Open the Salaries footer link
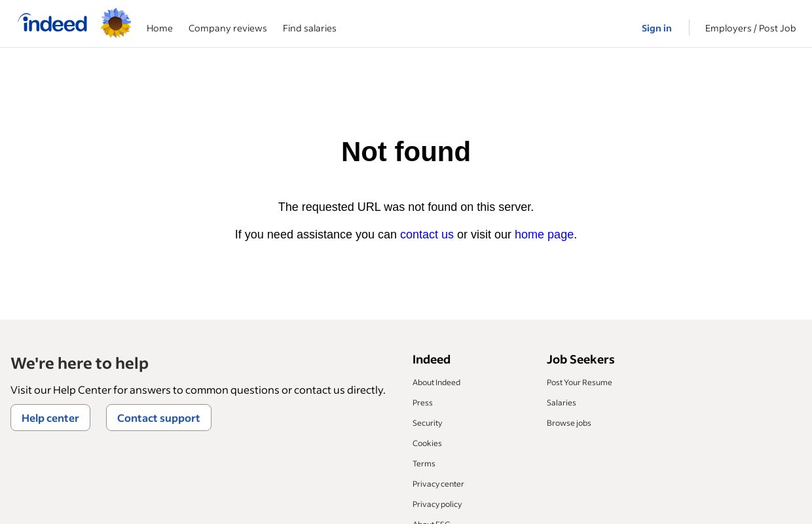This screenshot has width=812, height=524. coord(561,403)
